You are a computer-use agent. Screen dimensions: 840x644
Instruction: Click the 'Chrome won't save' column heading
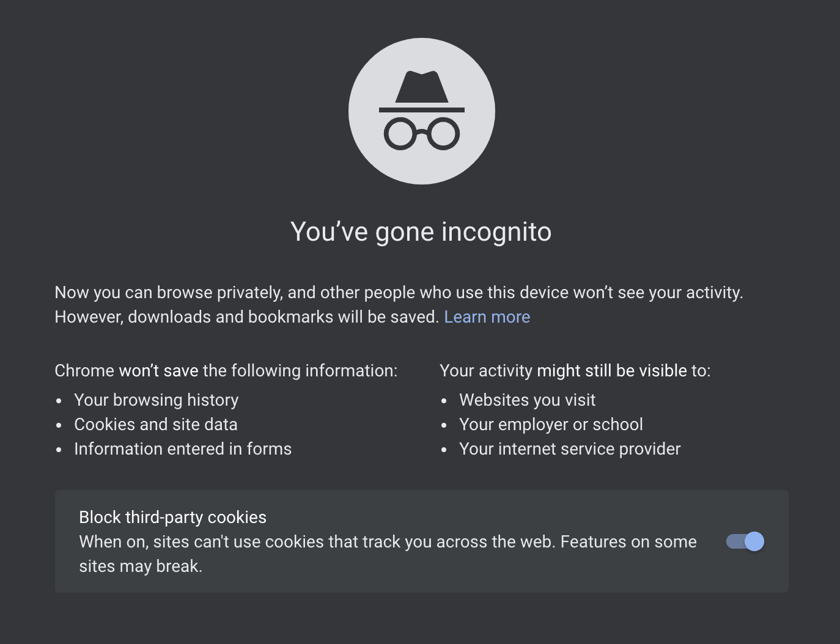tap(226, 371)
